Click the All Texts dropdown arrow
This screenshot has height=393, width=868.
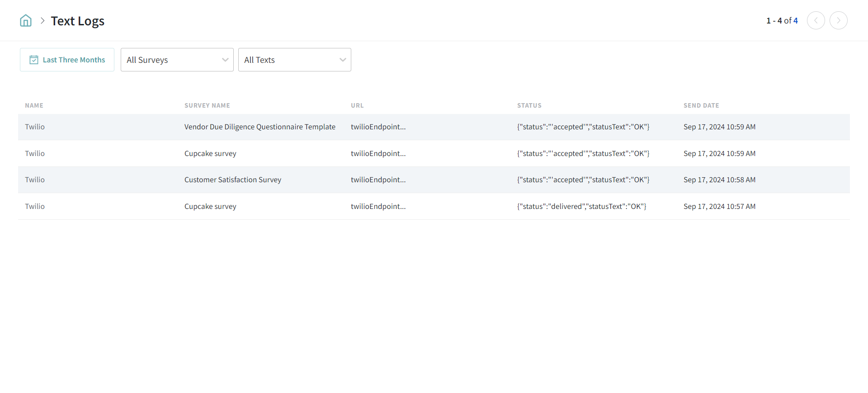click(343, 60)
